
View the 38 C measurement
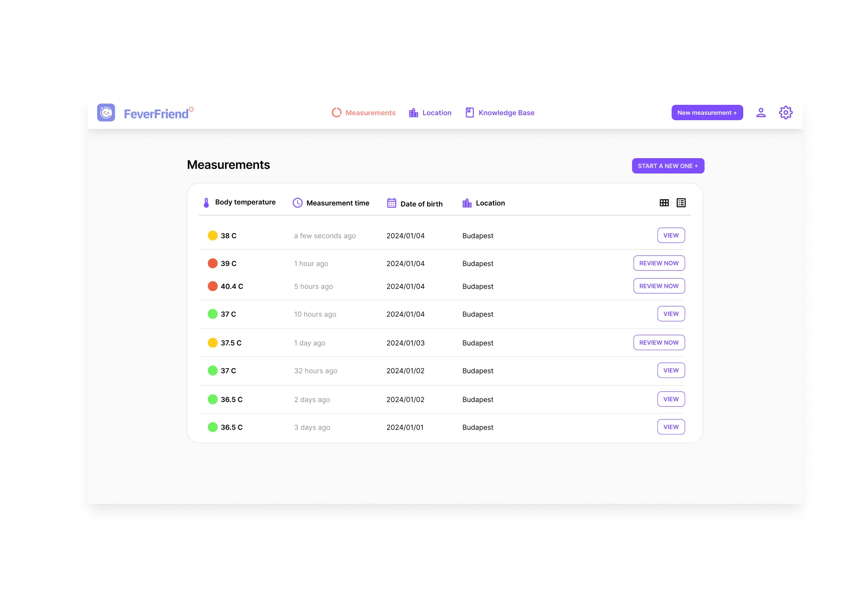click(671, 235)
